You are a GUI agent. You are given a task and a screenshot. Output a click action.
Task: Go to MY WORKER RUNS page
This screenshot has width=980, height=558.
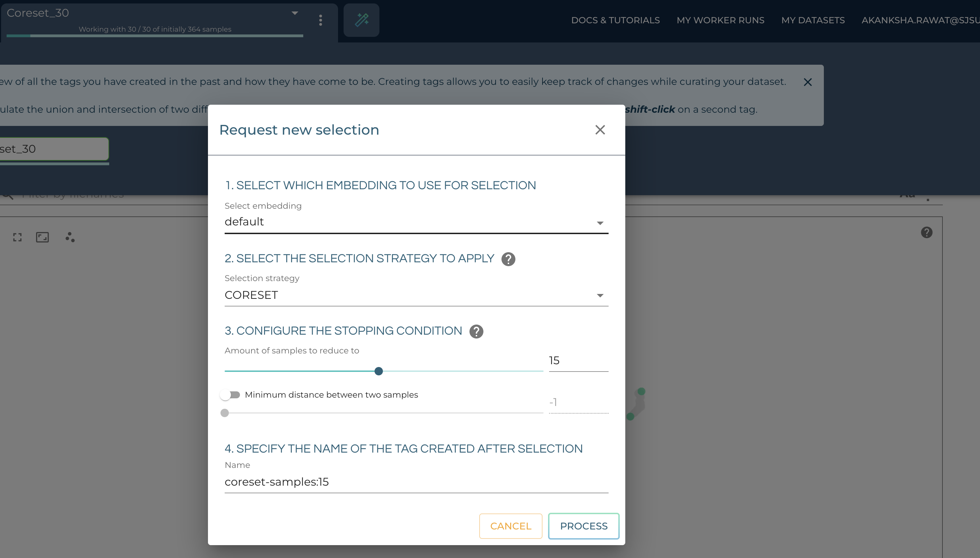pos(720,20)
